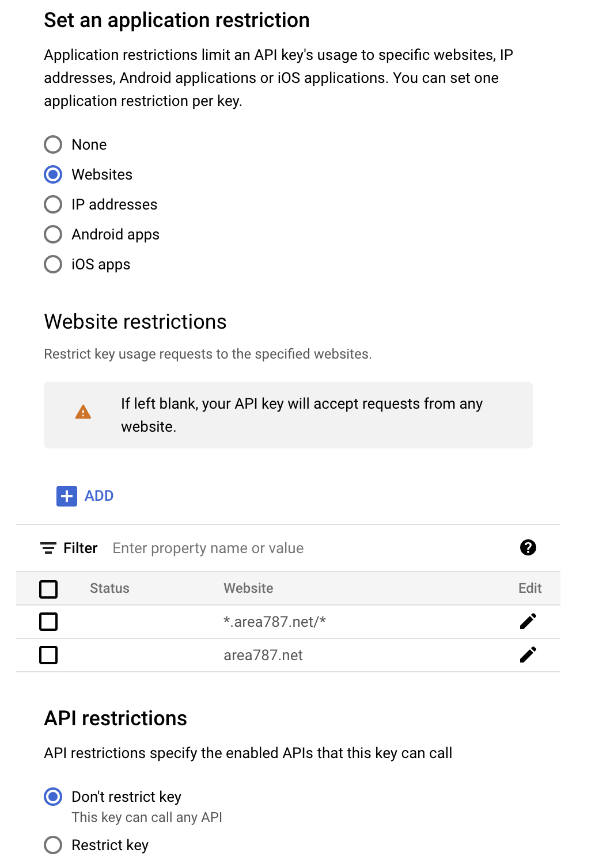Select Don't restrict key option

pos(53,797)
